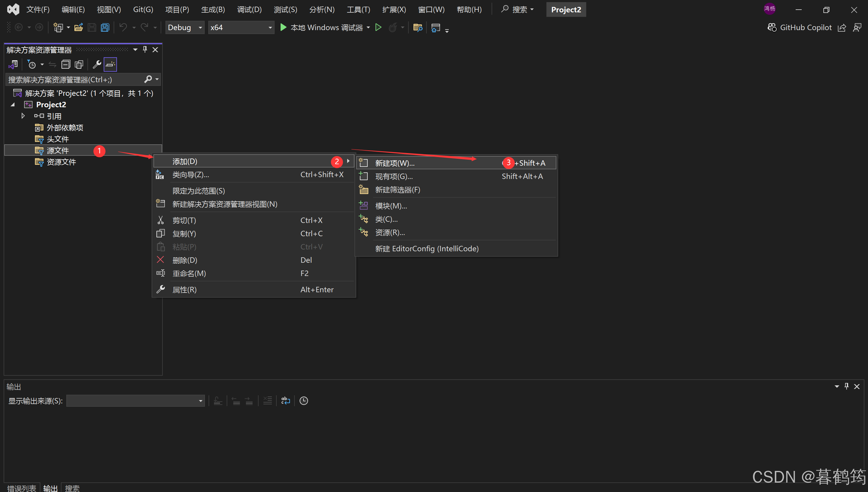Pin the Solution Explorer panel
Screen dimensions: 868x492
click(x=145, y=50)
